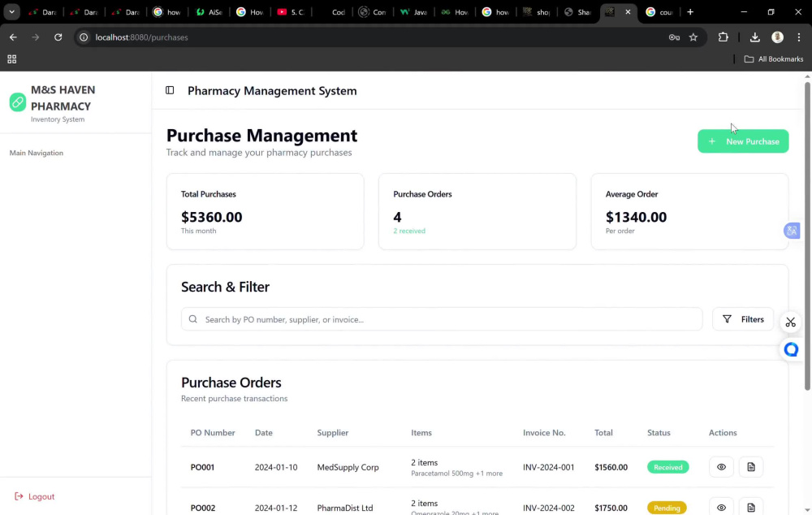Focus the PO number search field
The height and width of the screenshot is (515, 812).
pos(442,319)
